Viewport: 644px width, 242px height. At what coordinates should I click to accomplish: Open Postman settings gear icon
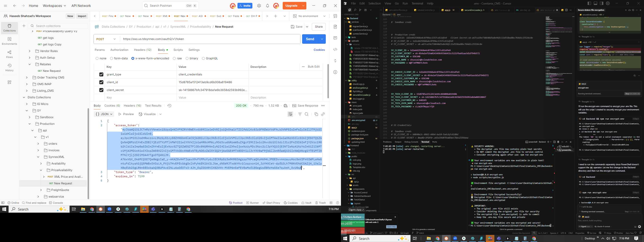pos(259,6)
